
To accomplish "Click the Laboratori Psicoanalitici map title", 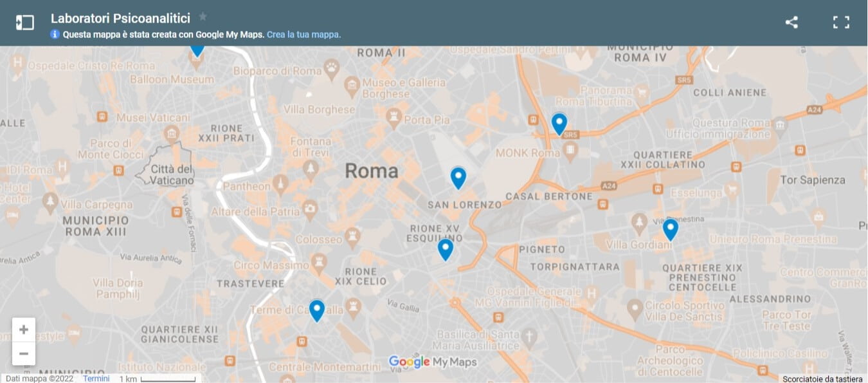I will (120, 18).
